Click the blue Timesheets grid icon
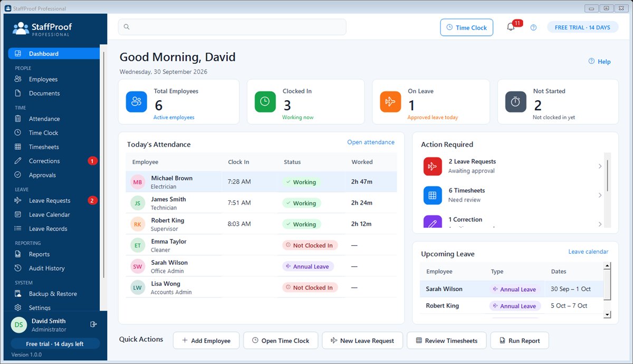Viewport: 633px width, 364px height. [433, 195]
